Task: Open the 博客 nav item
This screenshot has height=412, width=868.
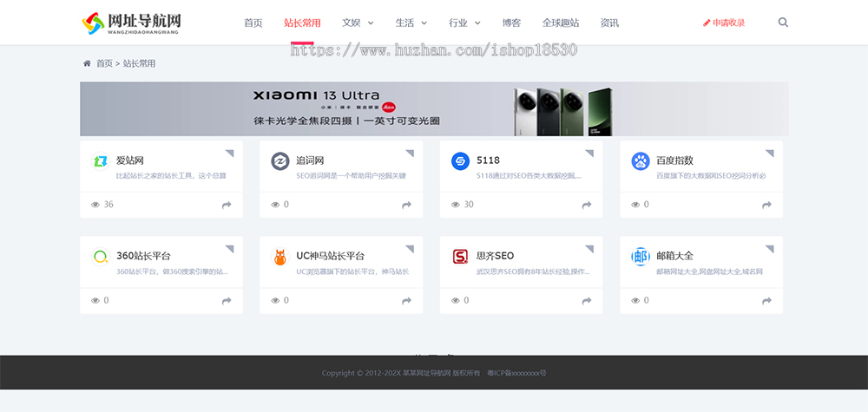Action: coord(511,23)
